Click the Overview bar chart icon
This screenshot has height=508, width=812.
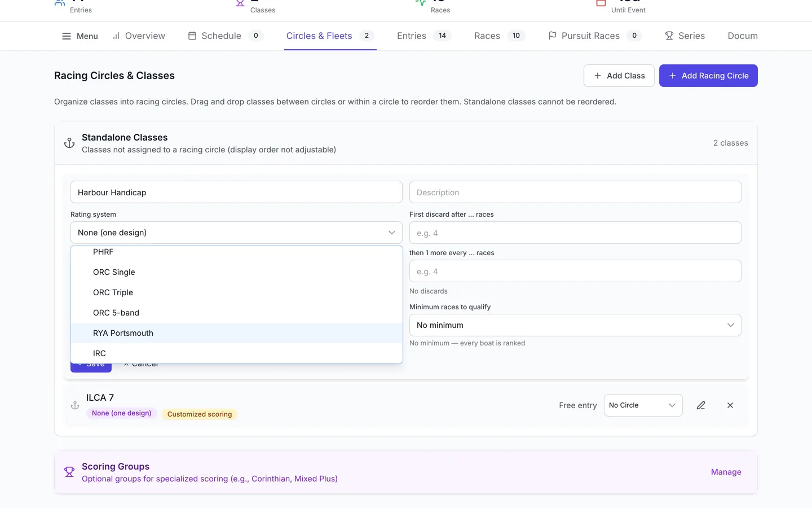(116, 36)
